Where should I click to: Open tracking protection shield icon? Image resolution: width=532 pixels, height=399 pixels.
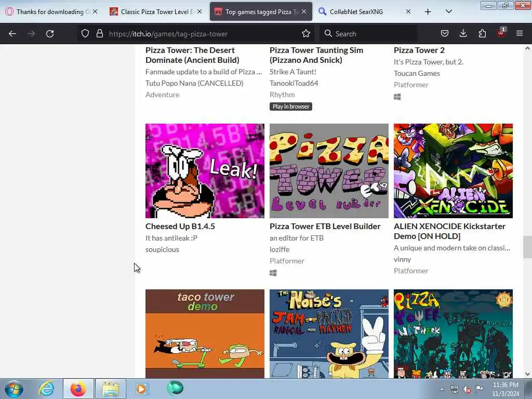pos(85,34)
